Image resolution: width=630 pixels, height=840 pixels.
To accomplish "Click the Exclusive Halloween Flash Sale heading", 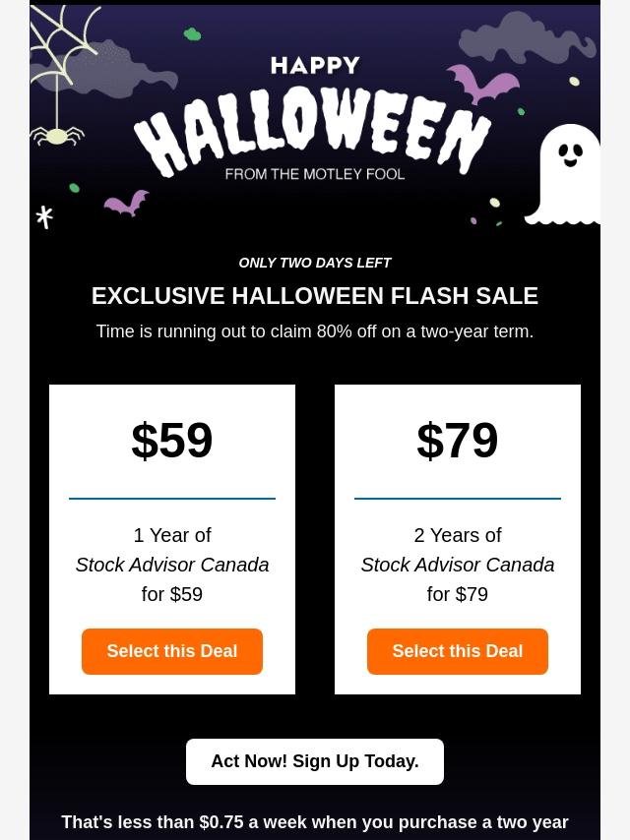I will (x=315, y=296).
